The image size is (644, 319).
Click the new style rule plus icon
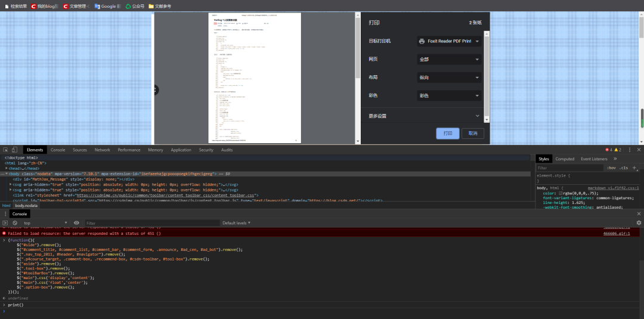tap(634, 168)
